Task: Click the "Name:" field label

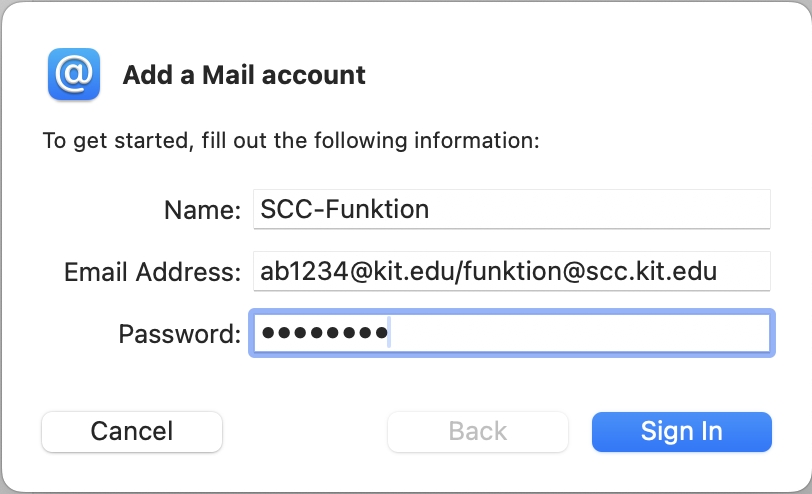Action: point(202,210)
